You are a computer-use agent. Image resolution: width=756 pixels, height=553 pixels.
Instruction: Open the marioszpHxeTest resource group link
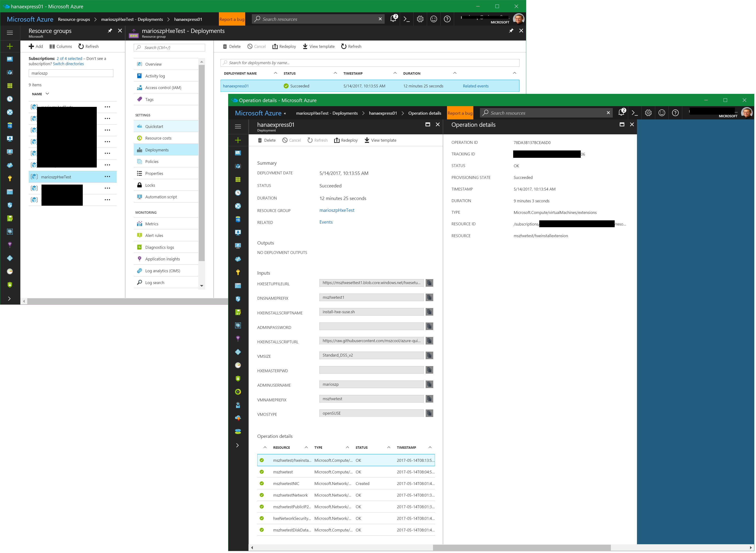pyautogui.click(x=337, y=211)
